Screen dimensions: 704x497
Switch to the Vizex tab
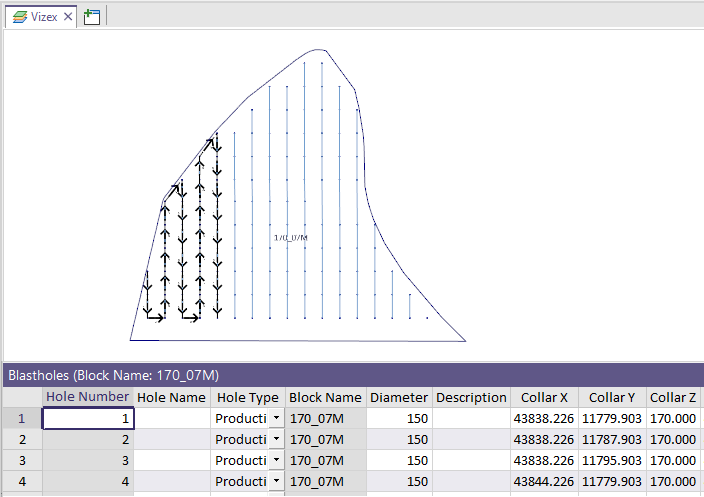[38, 17]
